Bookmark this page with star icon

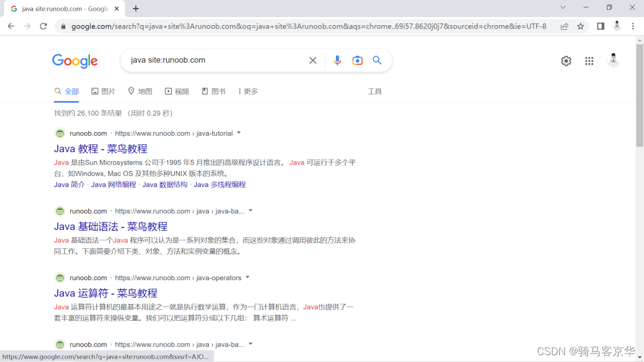click(x=580, y=26)
